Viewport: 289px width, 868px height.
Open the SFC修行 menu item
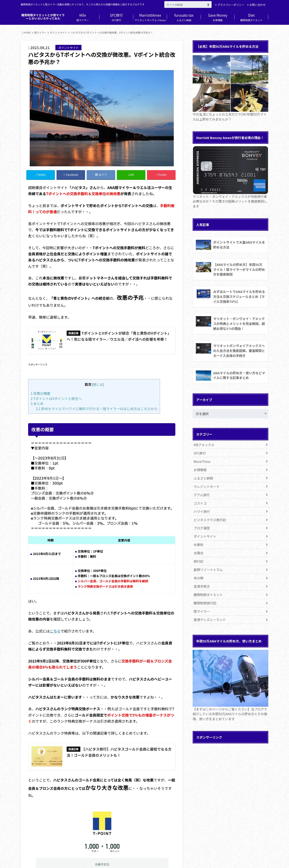point(116,18)
